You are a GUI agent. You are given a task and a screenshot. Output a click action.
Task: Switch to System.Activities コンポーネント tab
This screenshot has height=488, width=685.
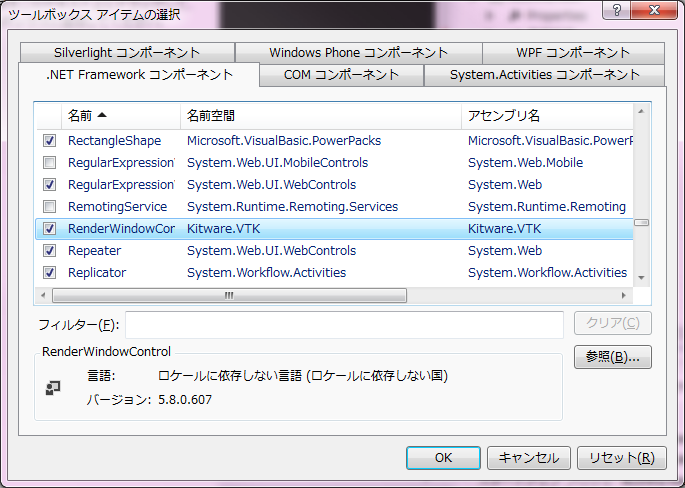click(x=545, y=75)
